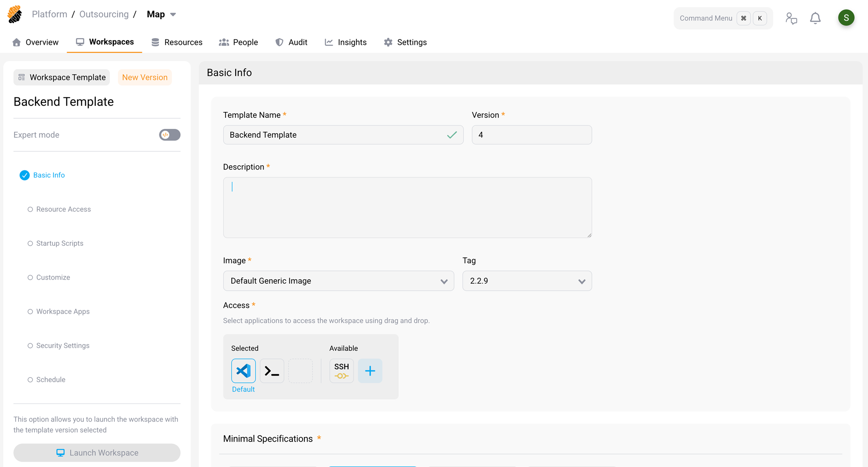The width and height of the screenshot is (868, 467).
Task: Click the plus icon to add application
Action: [370, 371]
